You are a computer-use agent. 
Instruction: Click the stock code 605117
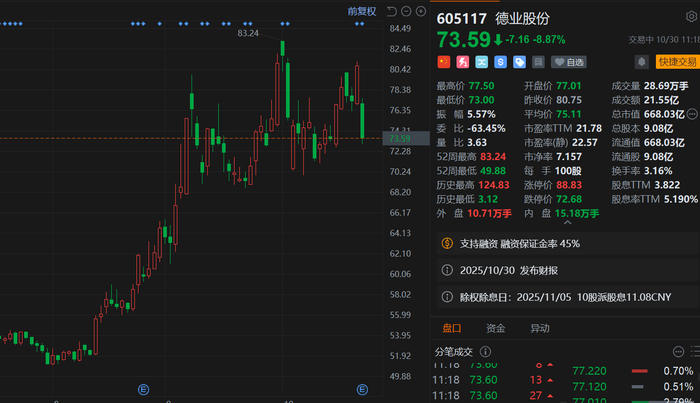(462, 19)
